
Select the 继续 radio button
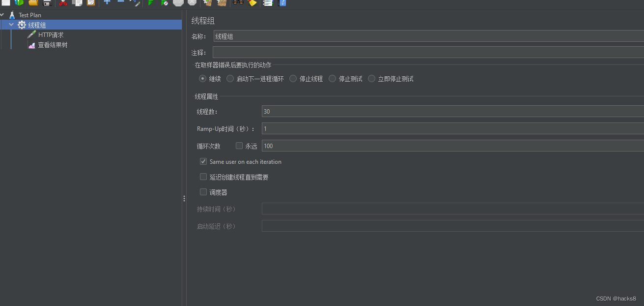202,78
